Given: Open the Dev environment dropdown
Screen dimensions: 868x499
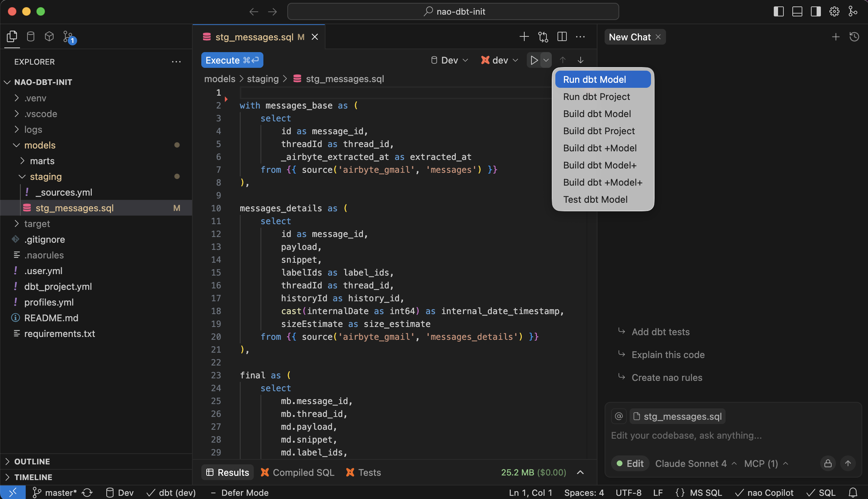Looking at the screenshot, I should point(449,60).
